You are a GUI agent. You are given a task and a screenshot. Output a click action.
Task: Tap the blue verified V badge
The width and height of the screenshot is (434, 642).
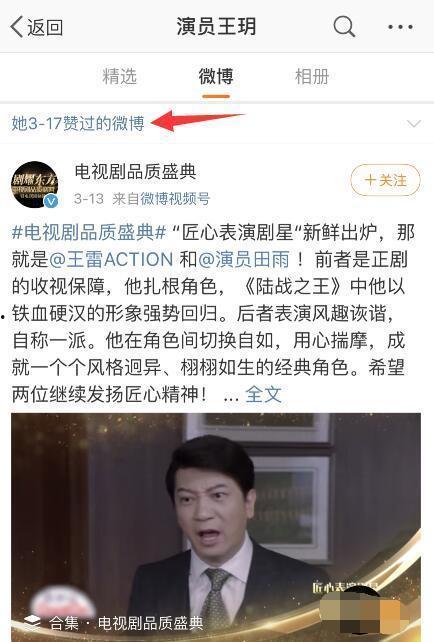coord(51,201)
